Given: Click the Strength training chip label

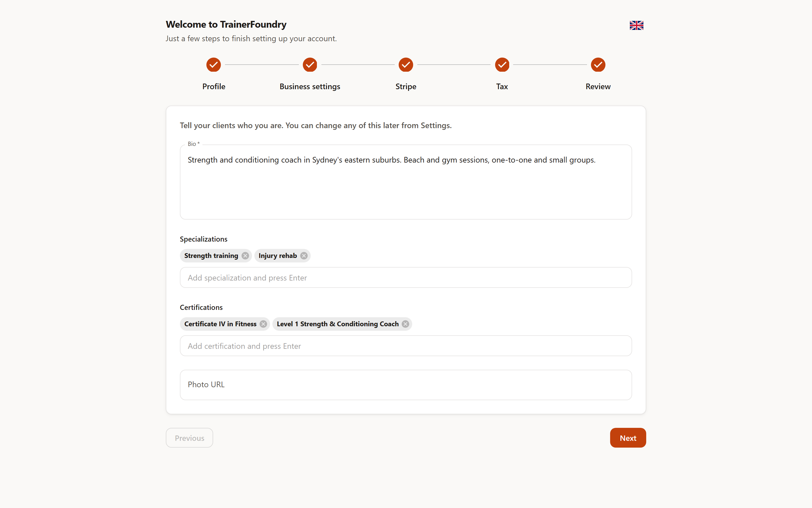Looking at the screenshot, I should pos(211,256).
